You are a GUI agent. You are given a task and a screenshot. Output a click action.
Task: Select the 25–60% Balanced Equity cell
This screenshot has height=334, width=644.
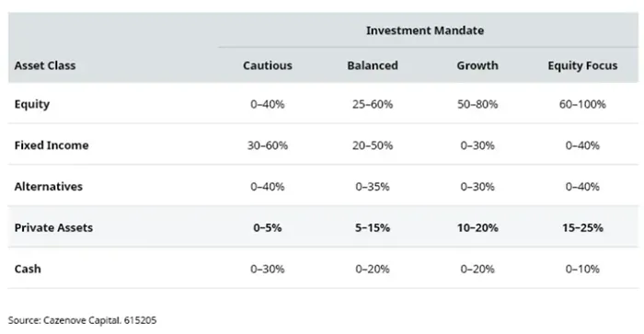(x=373, y=104)
